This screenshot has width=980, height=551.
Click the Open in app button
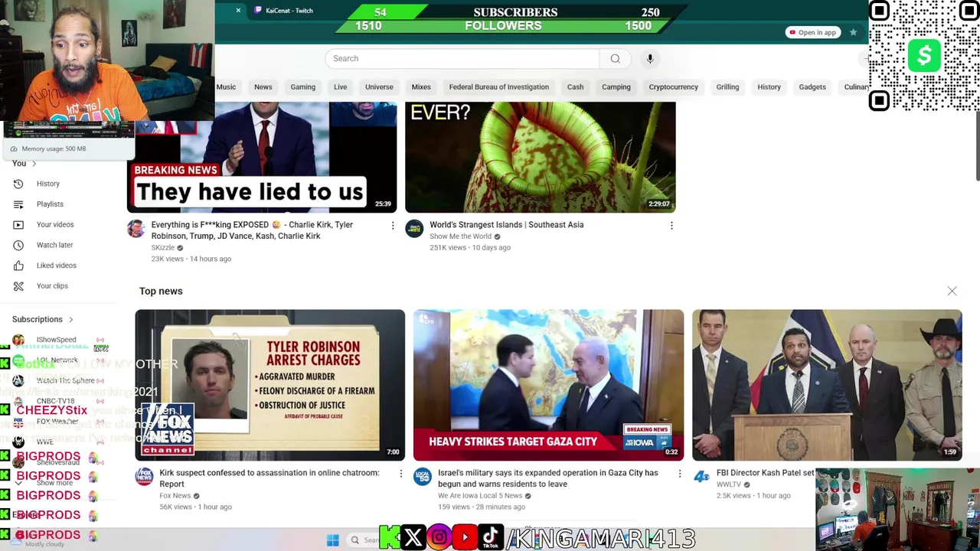pos(812,32)
